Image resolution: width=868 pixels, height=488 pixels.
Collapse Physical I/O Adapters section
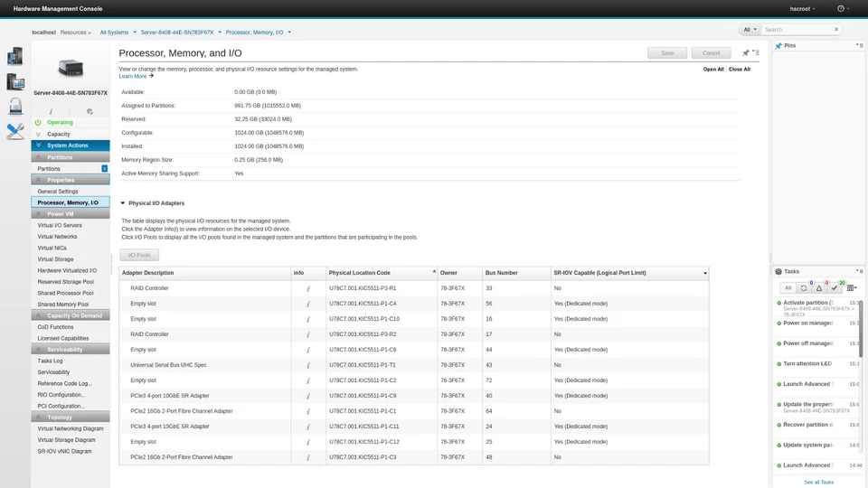[x=123, y=203]
